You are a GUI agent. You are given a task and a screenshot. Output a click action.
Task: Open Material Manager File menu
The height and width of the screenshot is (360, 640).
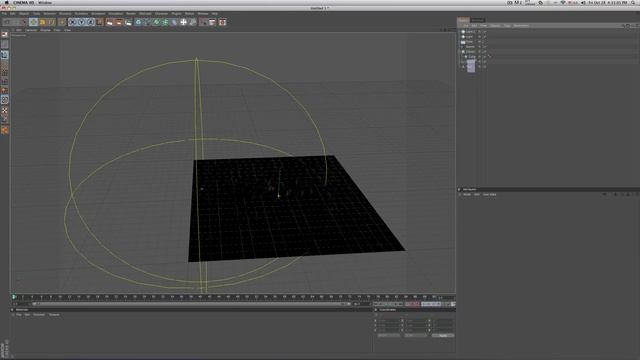coord(18,315)
